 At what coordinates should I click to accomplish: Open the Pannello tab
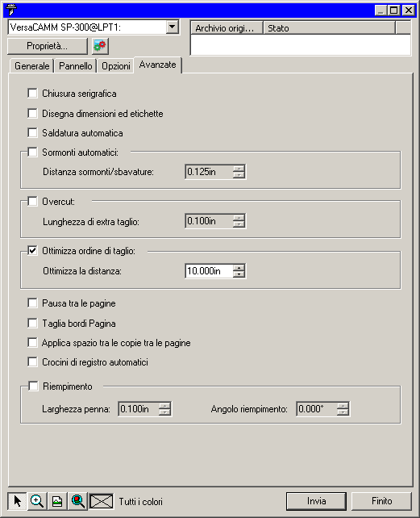[75, 66]
